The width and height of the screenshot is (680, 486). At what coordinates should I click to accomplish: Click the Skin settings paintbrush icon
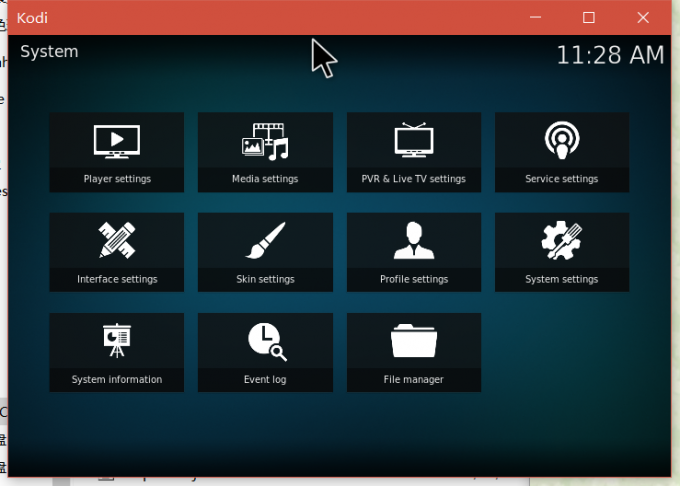pos(265,241)
